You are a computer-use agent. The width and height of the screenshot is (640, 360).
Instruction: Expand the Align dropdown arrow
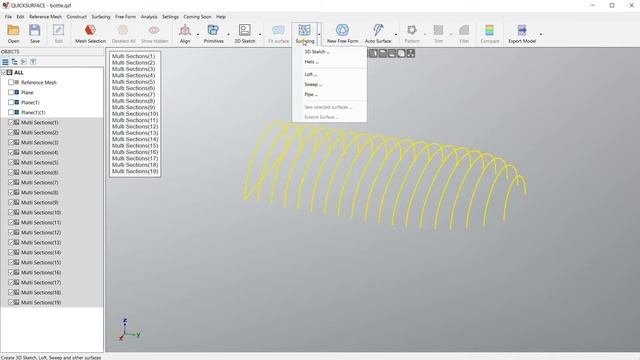(x=198, y=34)
